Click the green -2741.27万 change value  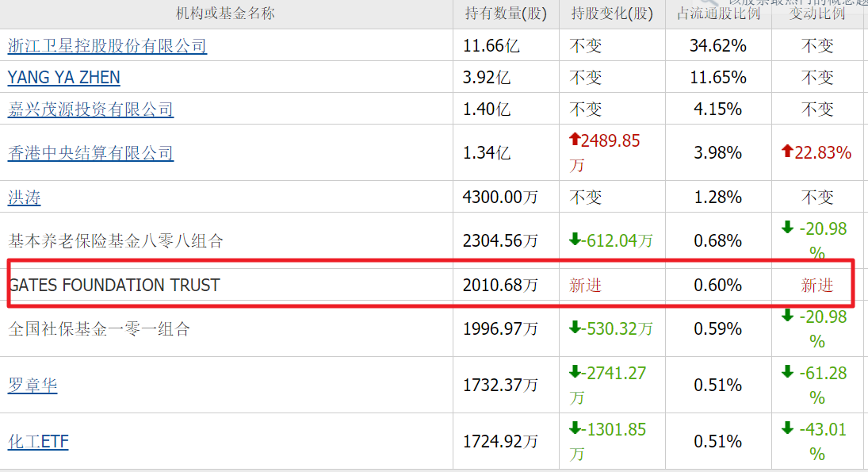click(607, 385)
